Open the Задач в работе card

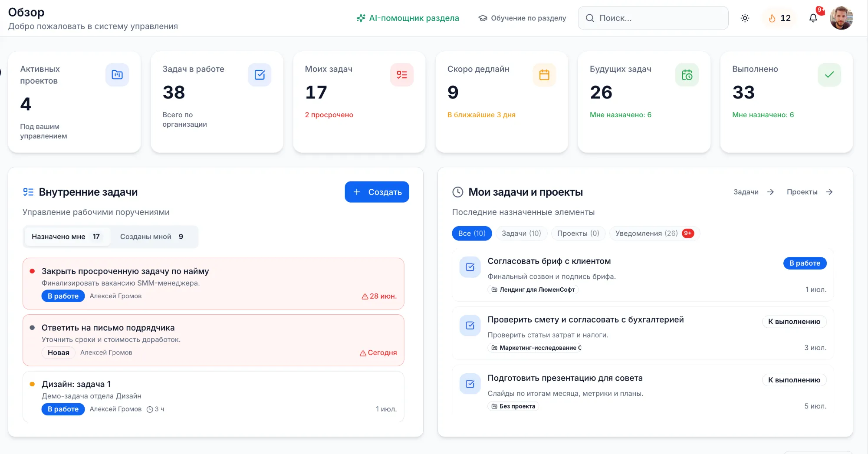(217, 102)
